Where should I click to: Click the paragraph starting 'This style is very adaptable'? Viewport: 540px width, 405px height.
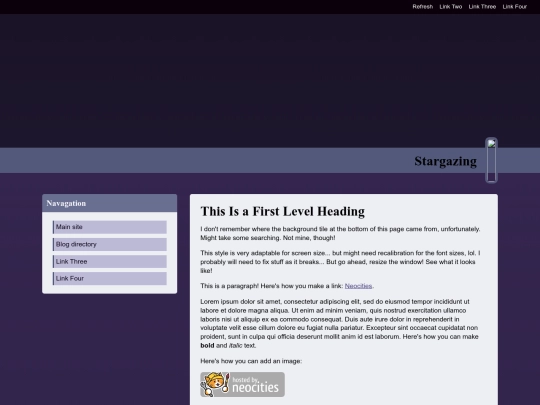[x=340, y=262]
